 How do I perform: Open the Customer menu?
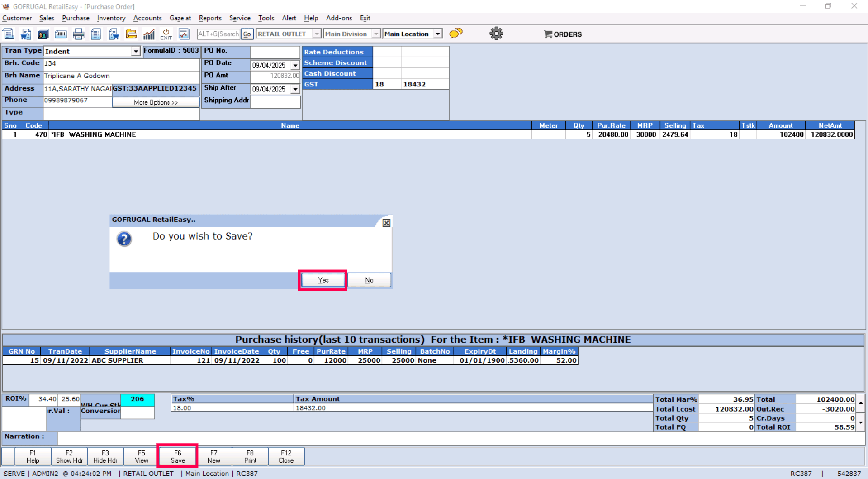(17, 18)
